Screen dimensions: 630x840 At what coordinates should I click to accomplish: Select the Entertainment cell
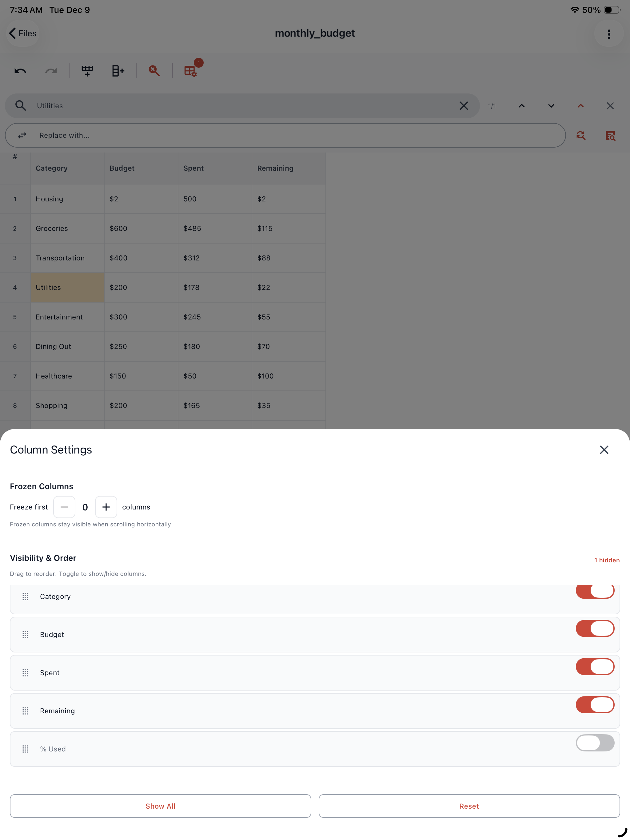[67, 317]
